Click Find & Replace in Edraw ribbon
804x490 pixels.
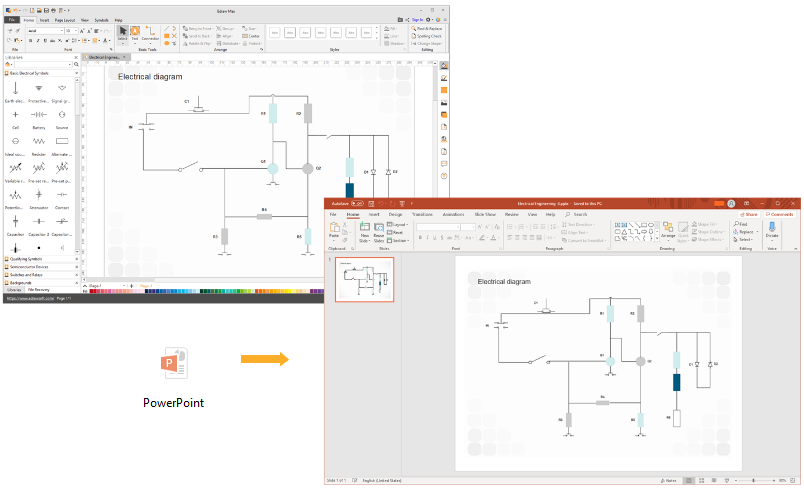pyautogui.click(x=427, y=29)
